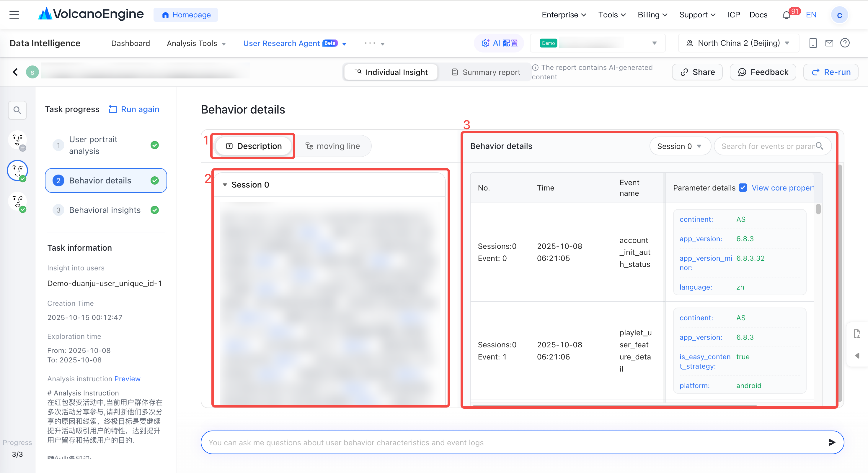This screenshot has width=868, height=473.
Task: Send the question with arrow icon
Action: [832, 442]
